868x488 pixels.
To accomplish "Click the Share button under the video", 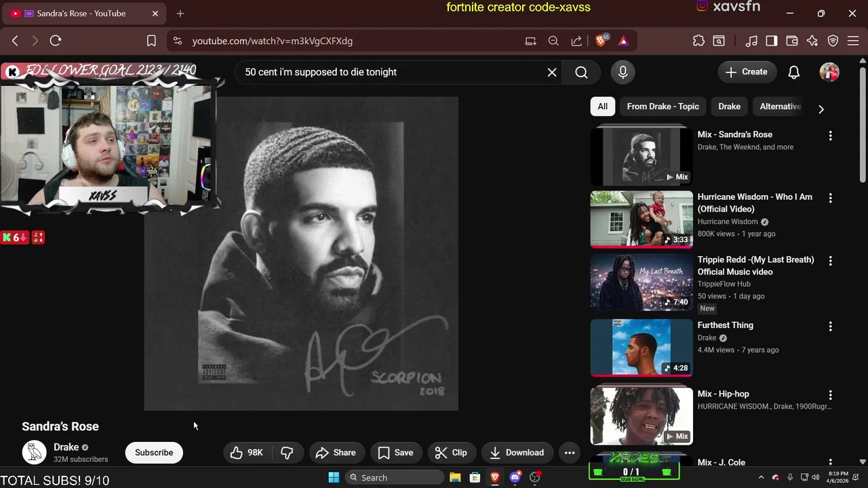I will point(336,453).
